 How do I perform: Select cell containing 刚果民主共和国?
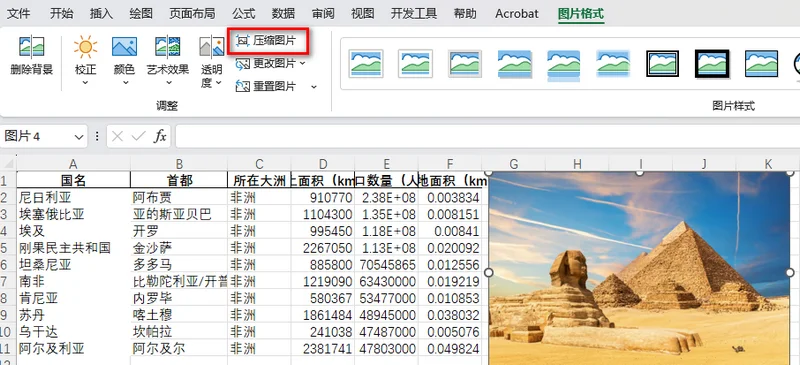click(x=73, y=248)
